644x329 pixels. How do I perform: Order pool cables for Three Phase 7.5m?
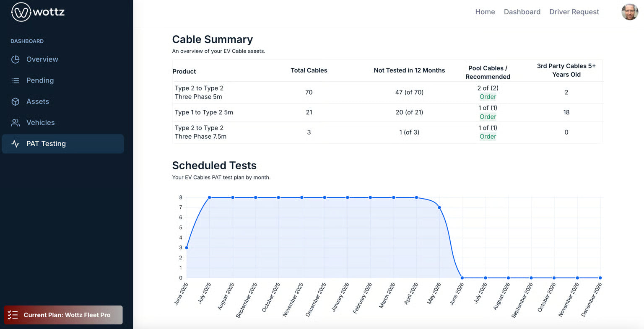click(488, 137)
